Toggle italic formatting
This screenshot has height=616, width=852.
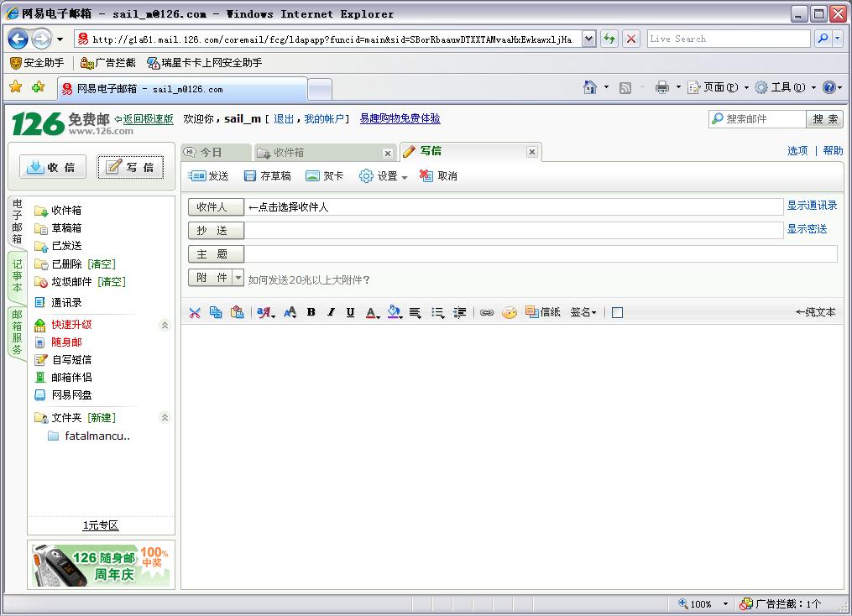[x=331, y=312]
